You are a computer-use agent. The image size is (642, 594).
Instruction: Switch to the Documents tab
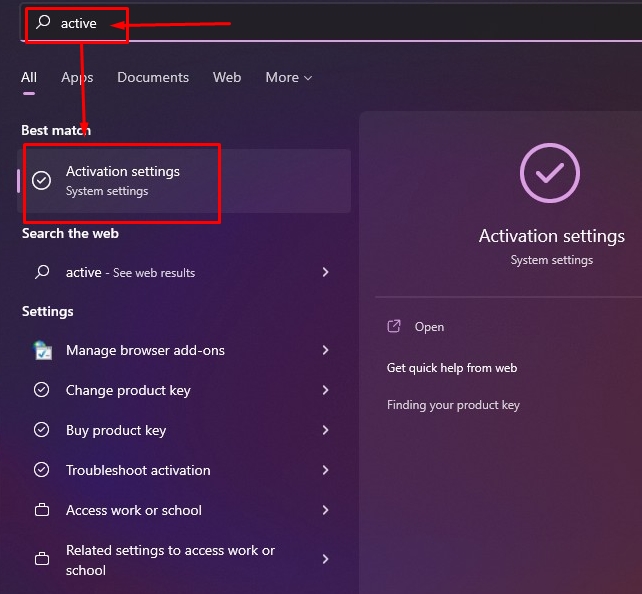153,77
